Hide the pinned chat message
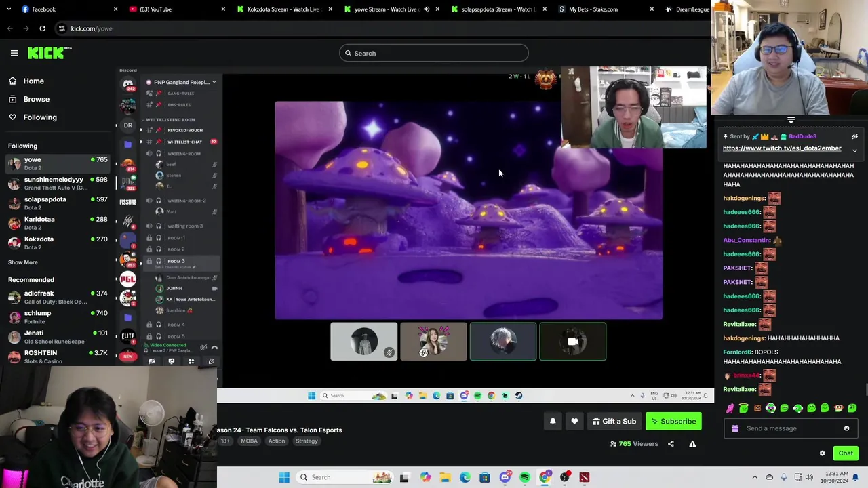This screenshot has width=868, height=488. pyautogui.click(x=854, y=136)
